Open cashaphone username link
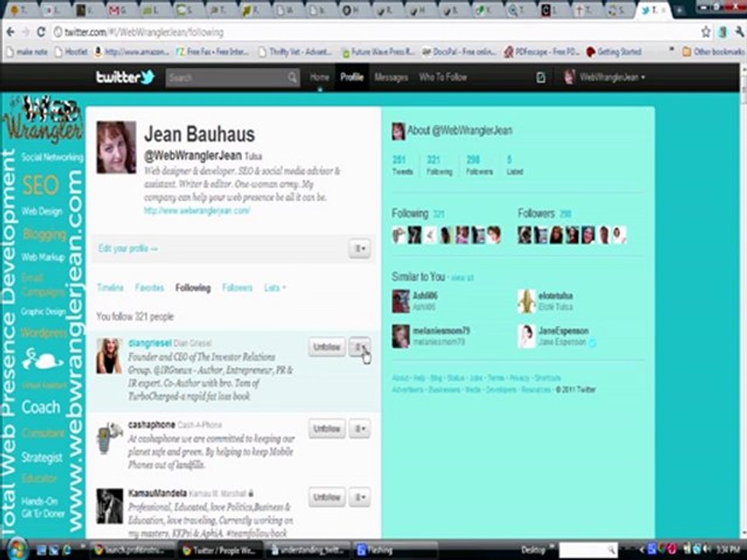 point(152,425)
